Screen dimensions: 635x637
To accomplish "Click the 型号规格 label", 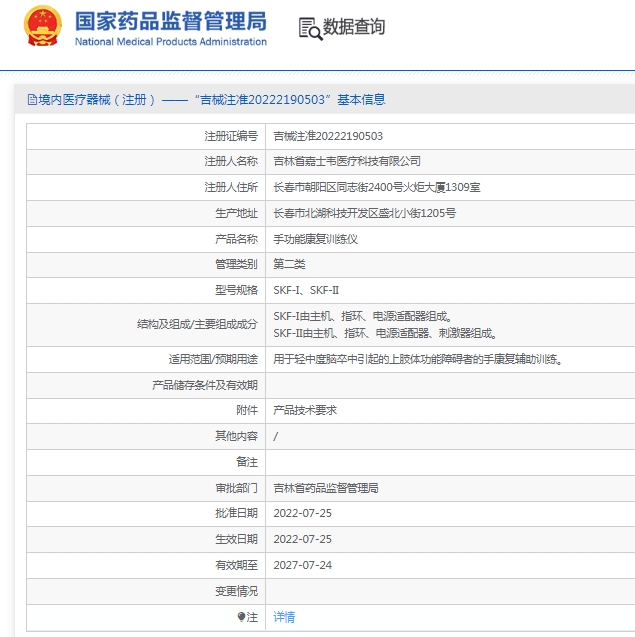I will click(236, 290).
